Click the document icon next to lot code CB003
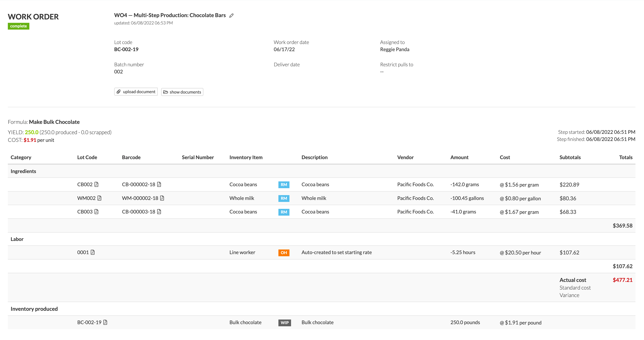 [x=97, y=212]
